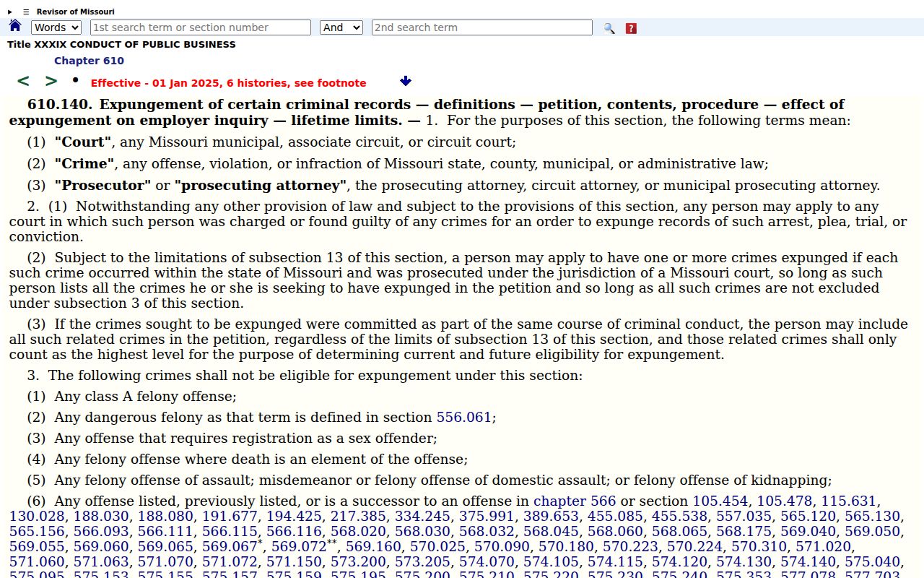
Task: Open section 566.116 link
Action: (294, 531)
